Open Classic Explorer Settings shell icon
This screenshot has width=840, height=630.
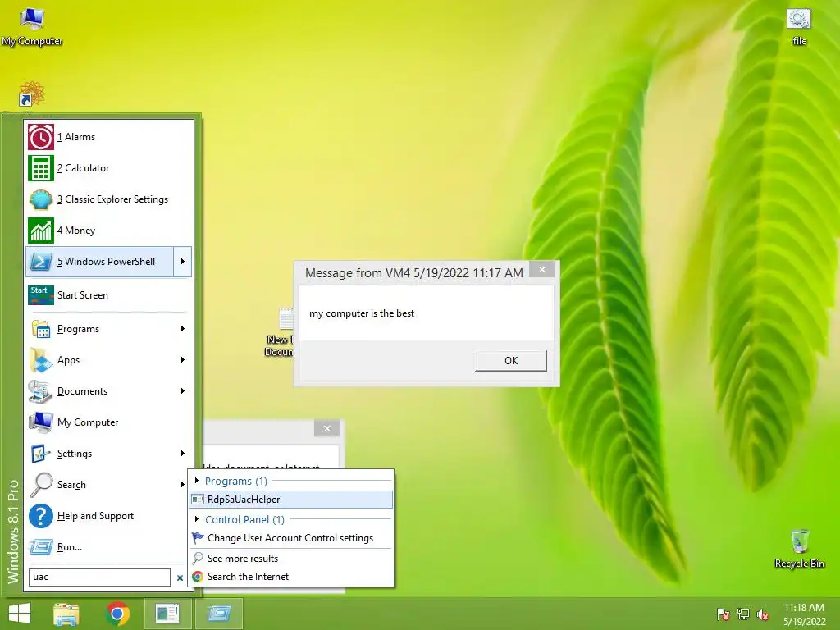point(41,199)
